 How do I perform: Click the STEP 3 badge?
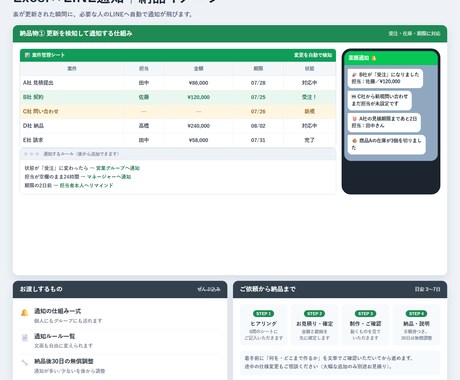tap(366, 314)
